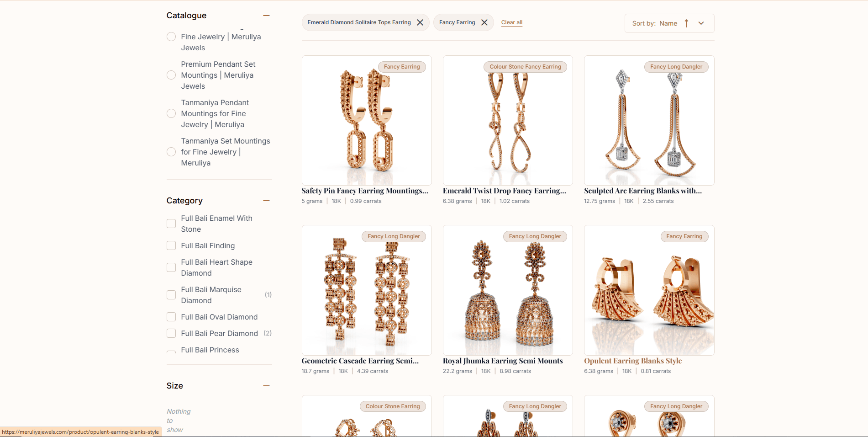
Task: View the Opulent Earring Blanks image
Action: (649, 290)
